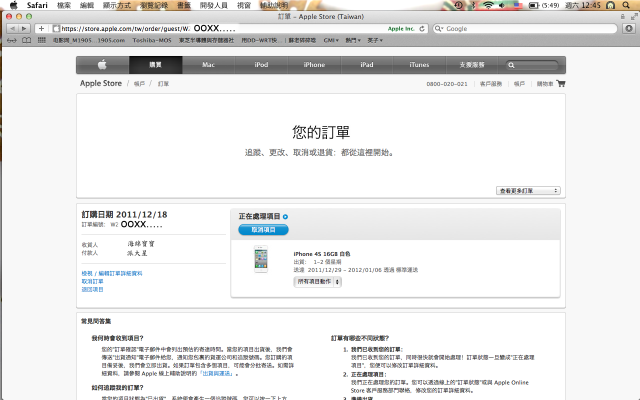Open the 顯示方式 menu
640x400 pixels.
pos(117,5)
